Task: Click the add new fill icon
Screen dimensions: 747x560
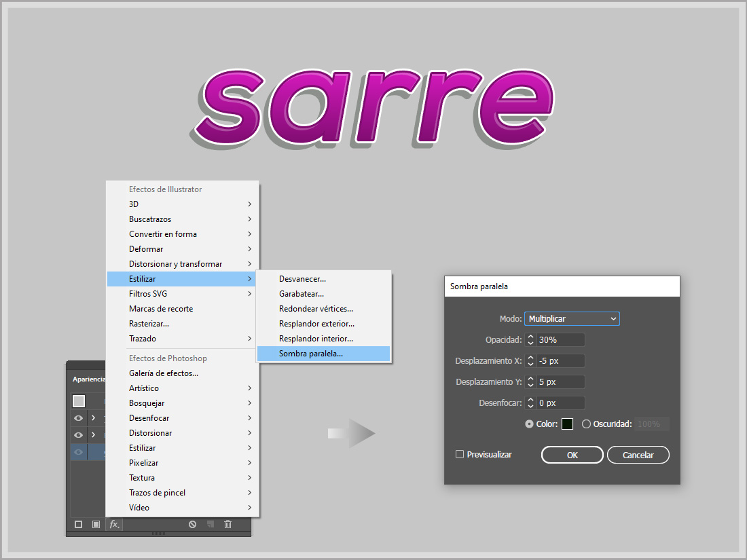Action: [x=96, y=524]
